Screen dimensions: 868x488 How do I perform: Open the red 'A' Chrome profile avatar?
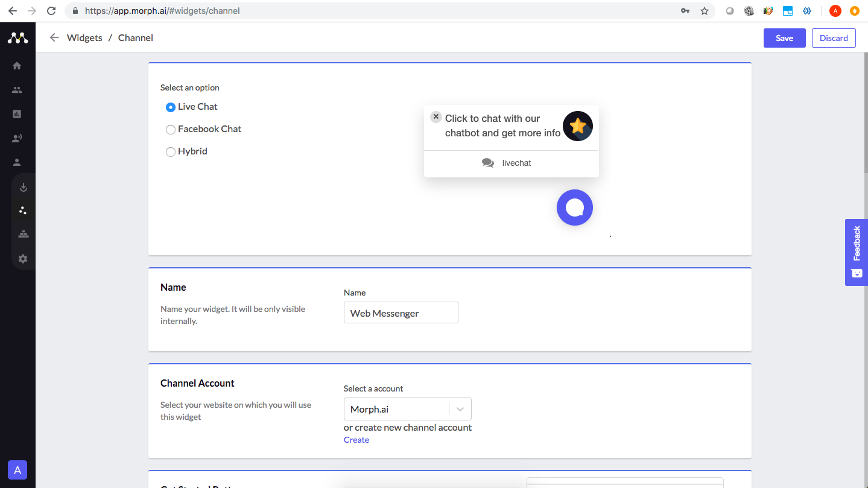click(835, 11)
